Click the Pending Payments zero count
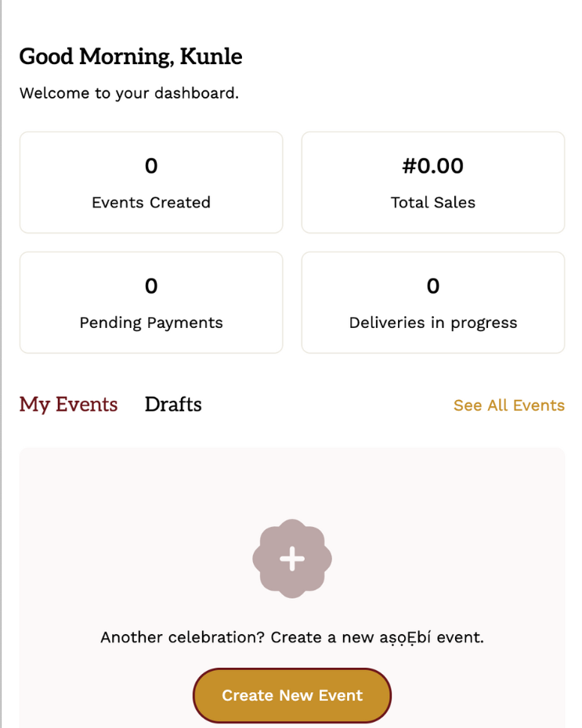 (151, 287)
